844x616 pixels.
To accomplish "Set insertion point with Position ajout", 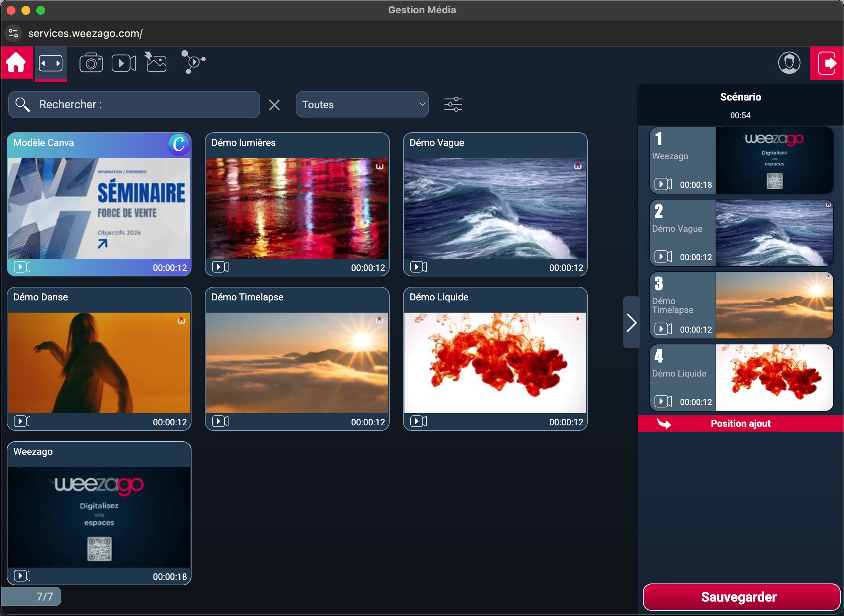I will coord(740,423).
